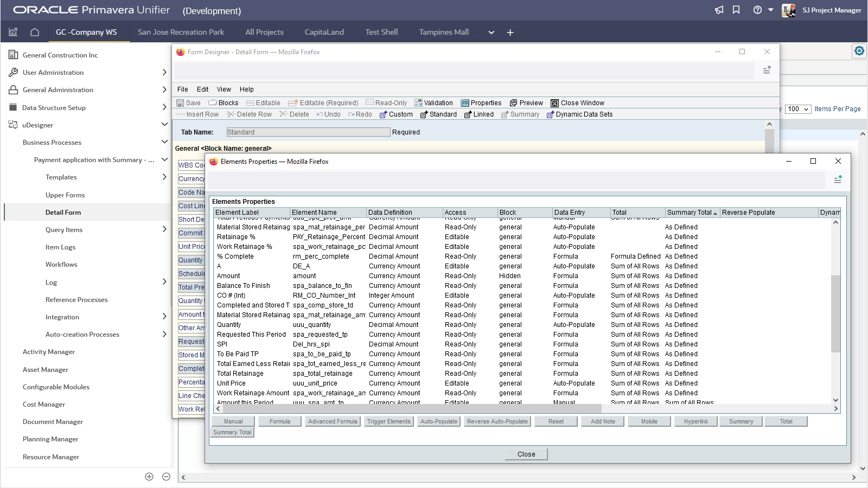Click the Reverse Auto-Populate button

click(x=497, y=421)
